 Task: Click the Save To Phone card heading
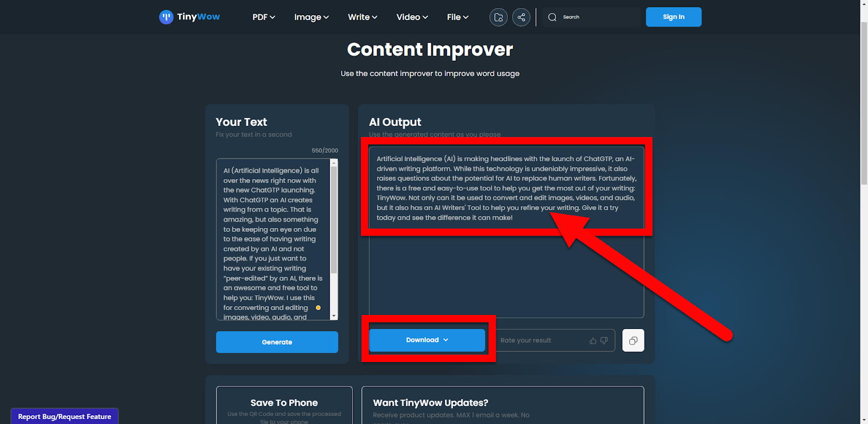(284, 403)
